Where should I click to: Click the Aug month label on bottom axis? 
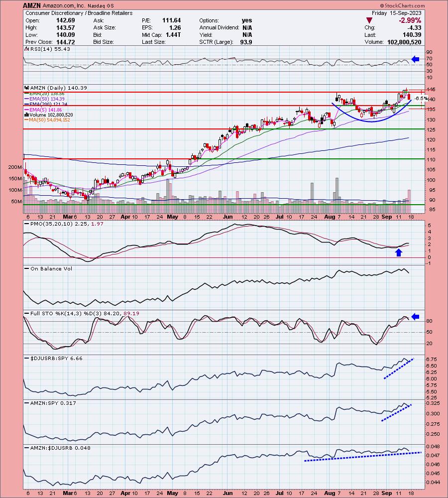click(x=330, y=493)
